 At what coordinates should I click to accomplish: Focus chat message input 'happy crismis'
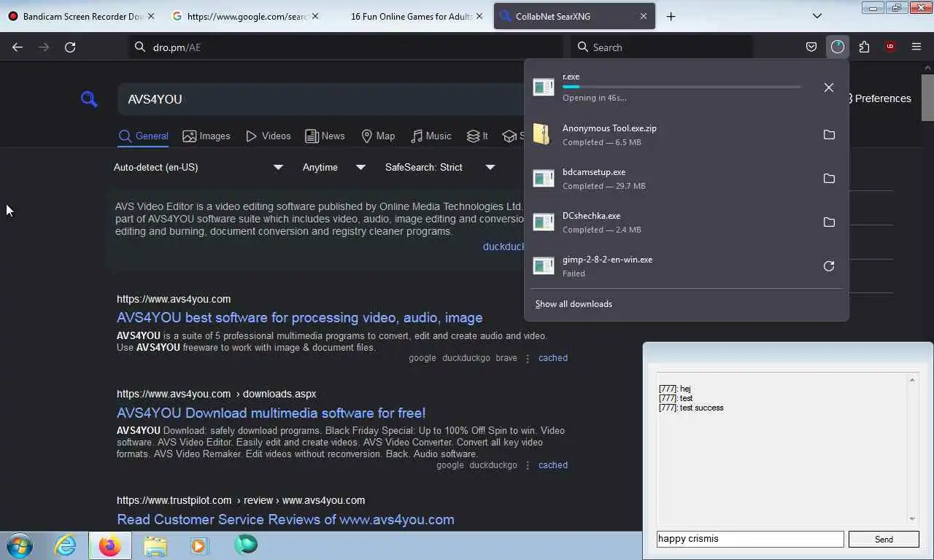tap(750, 539)
